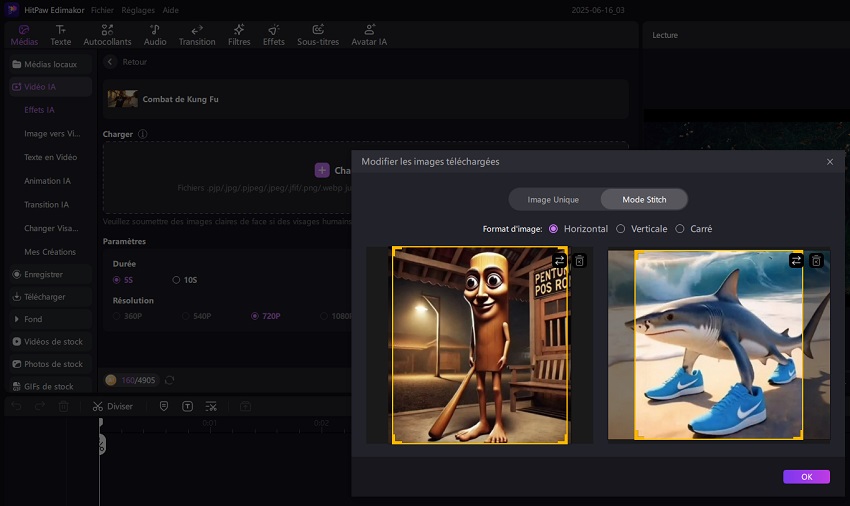Image resolution: width=850 pixels, height=506 pixels.
Task: Open the Sous-titres tool
Action: click(x=318, y=35)
